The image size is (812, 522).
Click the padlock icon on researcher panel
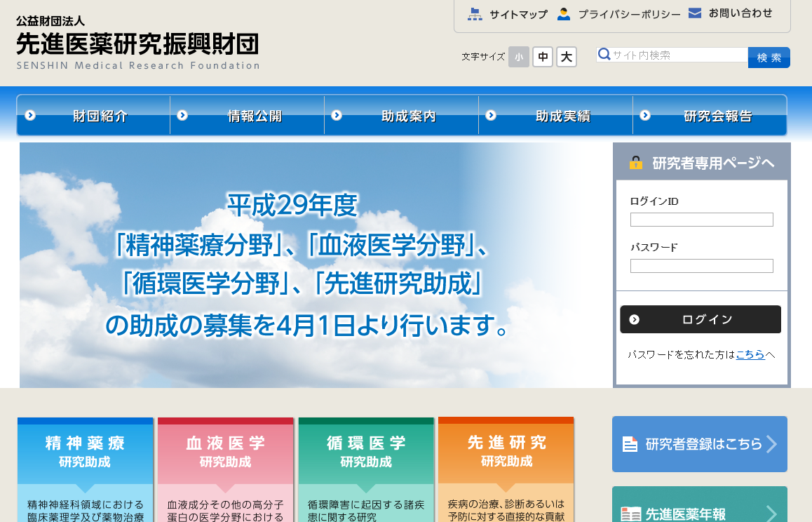click(x=635, y=163)
